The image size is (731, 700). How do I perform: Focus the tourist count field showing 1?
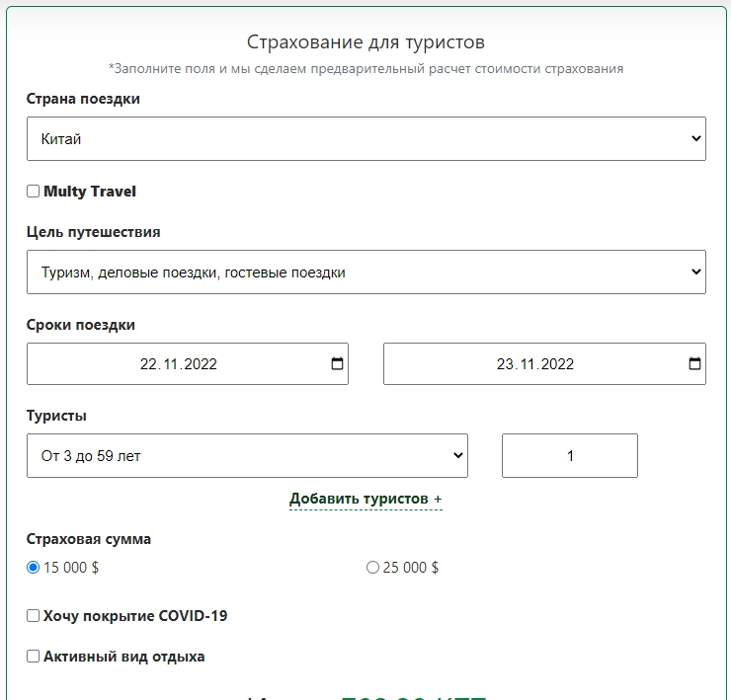click(x=569, y=456)
